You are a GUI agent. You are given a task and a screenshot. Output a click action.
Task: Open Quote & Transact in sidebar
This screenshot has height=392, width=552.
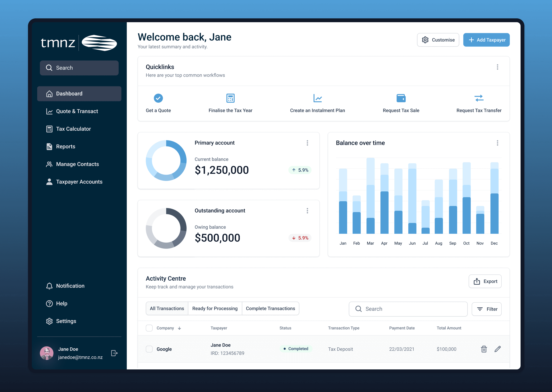point(77,111)
